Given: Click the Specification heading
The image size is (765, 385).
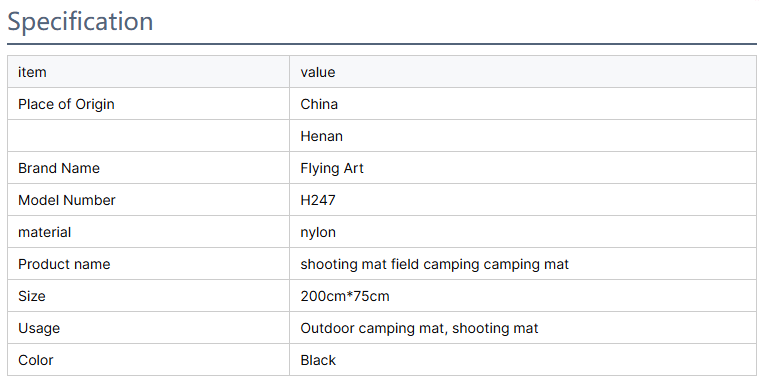Looking at the screenshot, I should tap(80, 22).
